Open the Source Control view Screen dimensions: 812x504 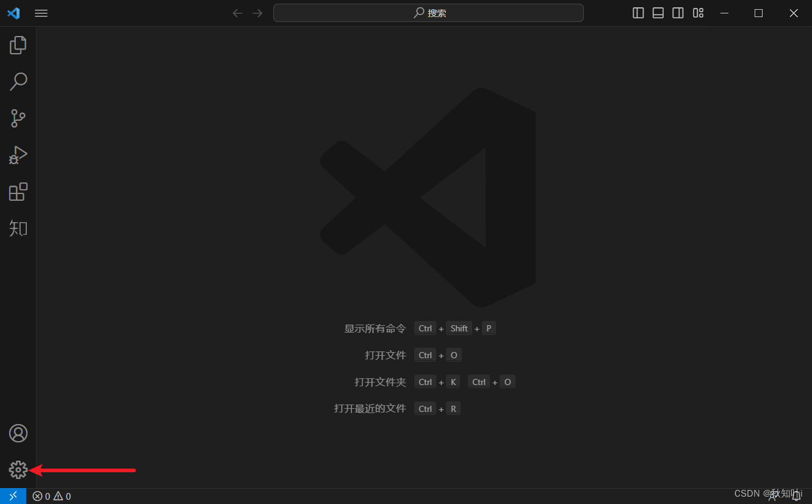click(18, 118)
